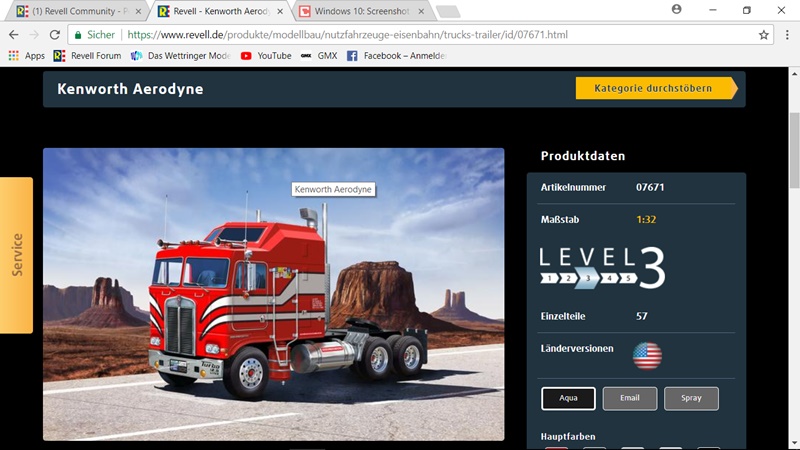Select the Aqua paint type button
Image resolution: width=800 pixels, height=450 pixels.
click(568, 398)
